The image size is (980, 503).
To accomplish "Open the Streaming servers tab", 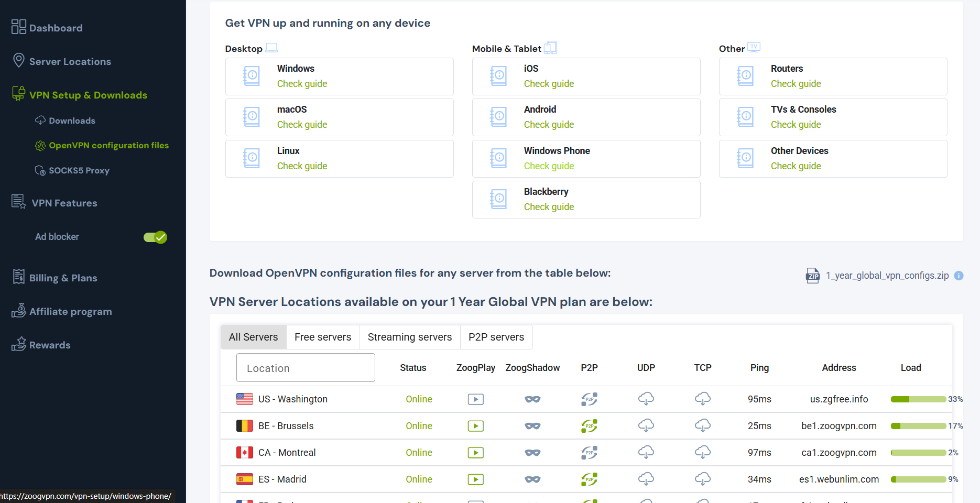I will 410,337.
